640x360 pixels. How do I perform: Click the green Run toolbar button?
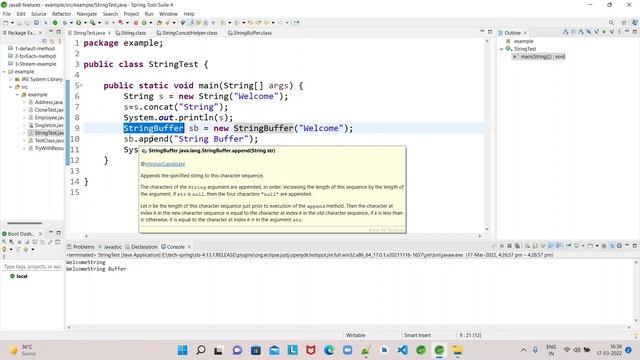[78, 22]
